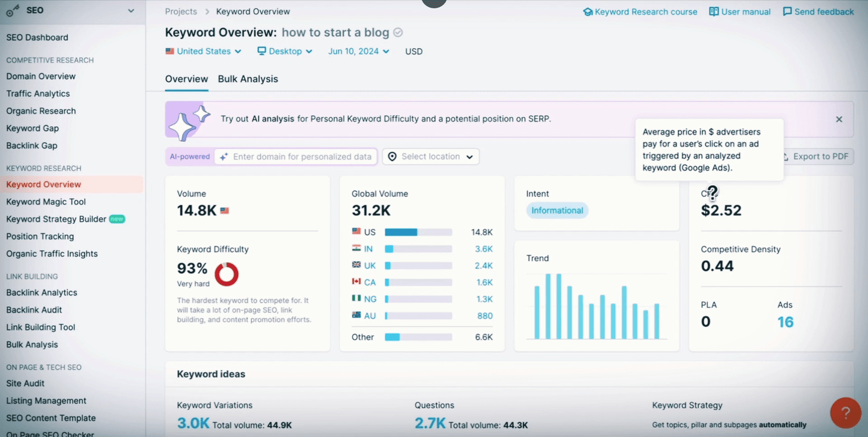868x437 pixels.
Task: Click the AU country row label
Action: (x=370, y=316)
